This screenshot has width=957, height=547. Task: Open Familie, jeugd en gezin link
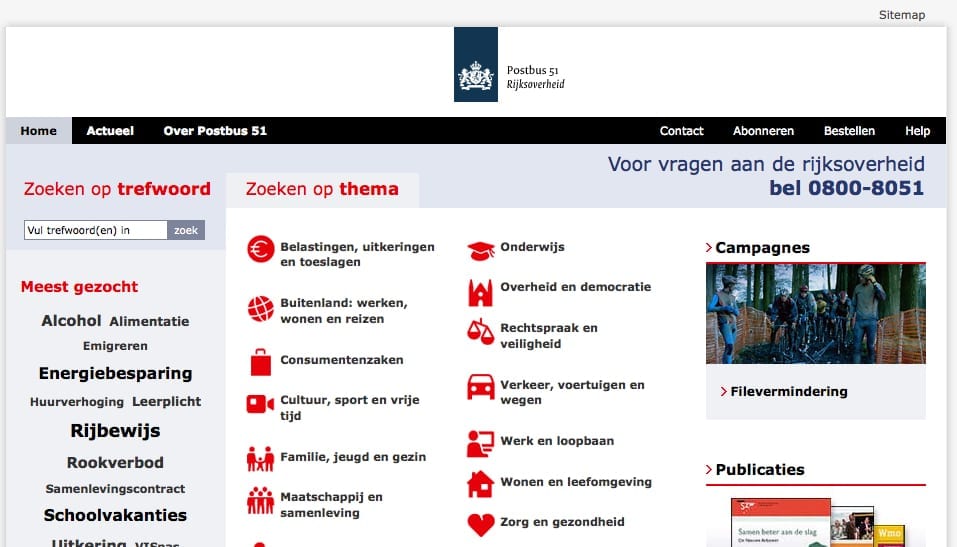pos(353,457)
